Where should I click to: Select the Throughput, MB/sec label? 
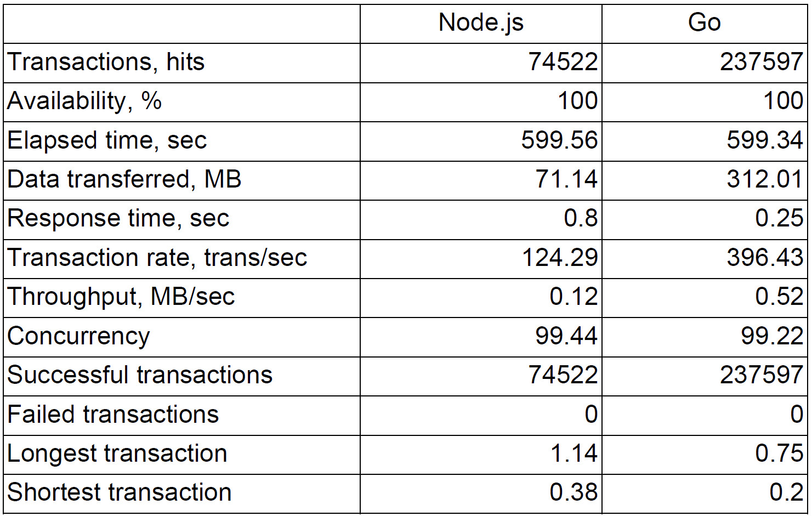click(x=121, y=297)
